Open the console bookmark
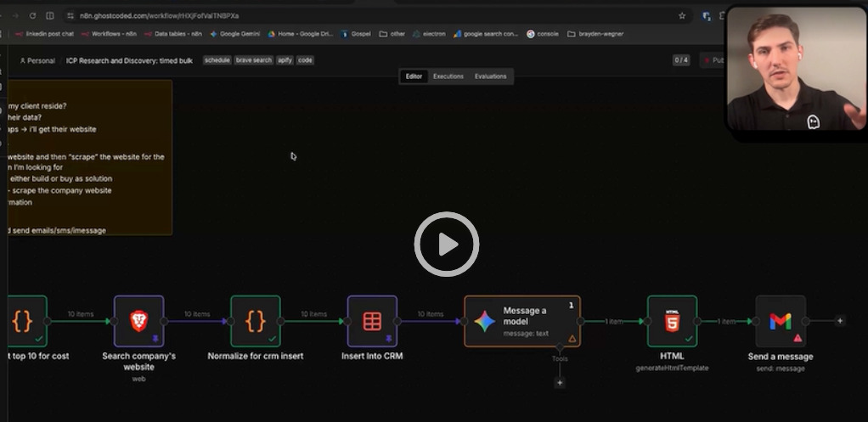The image size is (868, 422). pyautogui.click(x=543, y=34)
